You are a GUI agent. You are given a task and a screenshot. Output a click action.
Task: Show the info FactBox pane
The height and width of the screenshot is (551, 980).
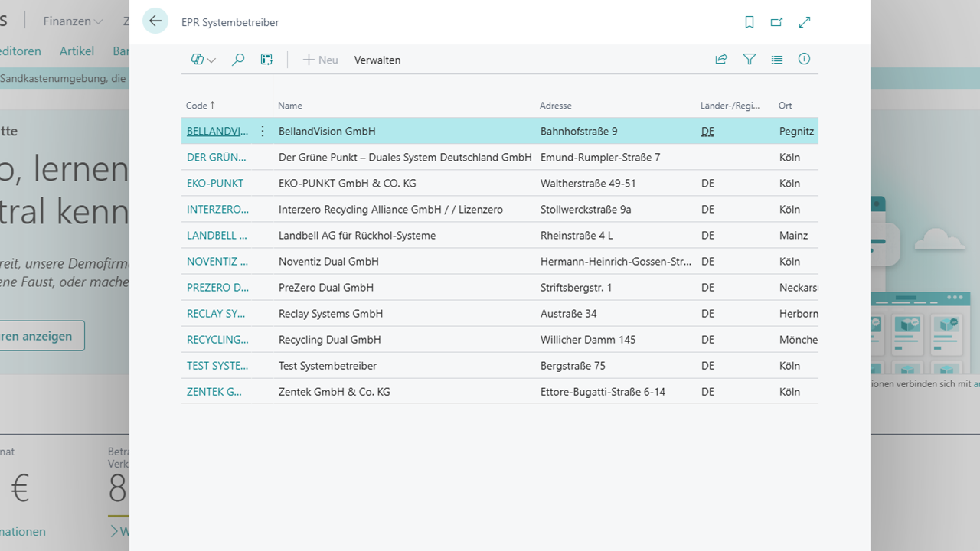point(804,59)
